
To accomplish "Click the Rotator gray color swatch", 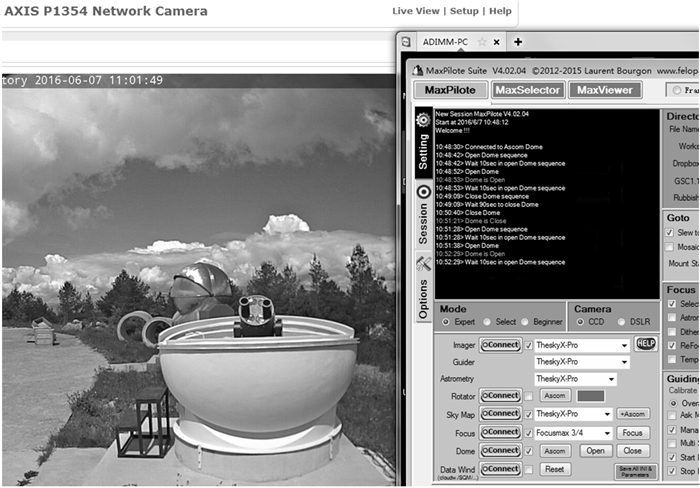I will point(588,397).
